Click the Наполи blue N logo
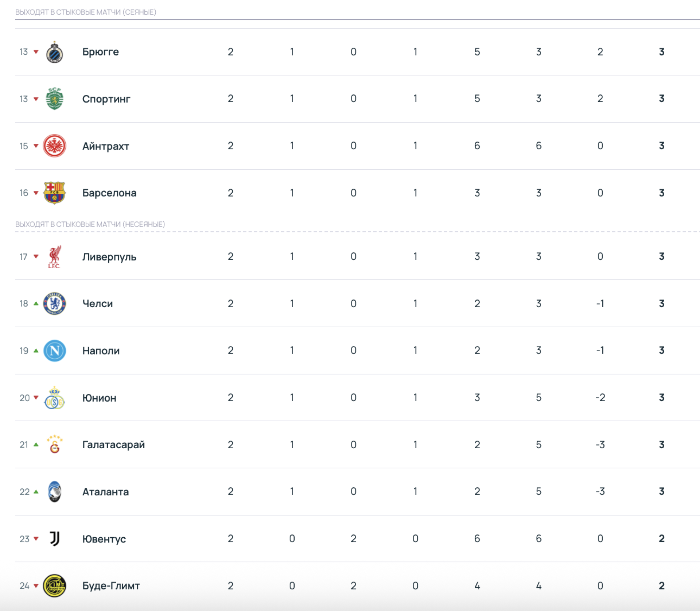The image size is (700, 611). coord(54,351)
